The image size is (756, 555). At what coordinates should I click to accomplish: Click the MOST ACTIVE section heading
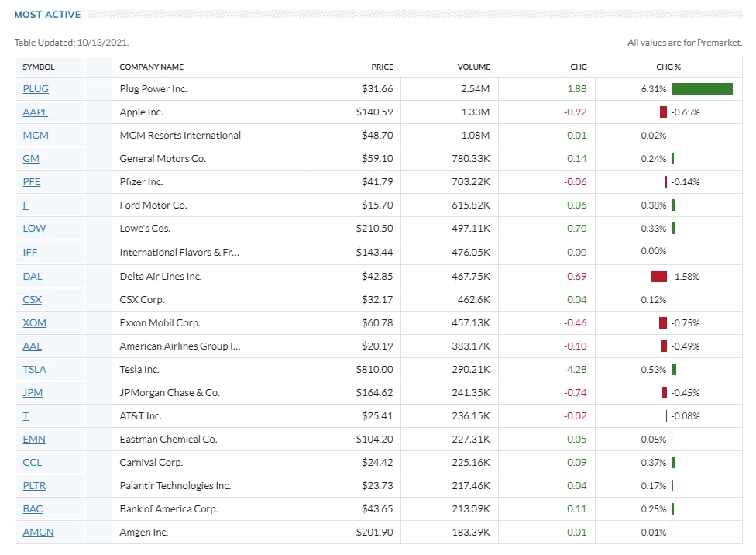(x=48, y=15)
